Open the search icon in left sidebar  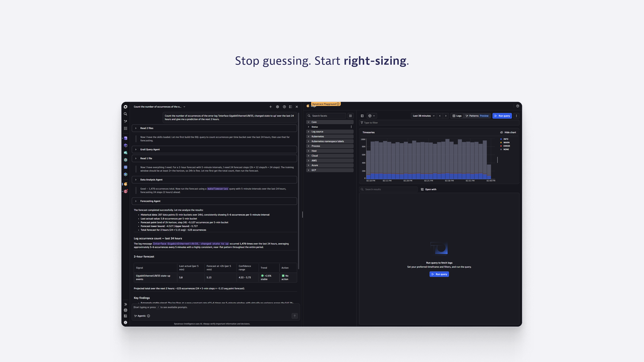click(125, 114)
